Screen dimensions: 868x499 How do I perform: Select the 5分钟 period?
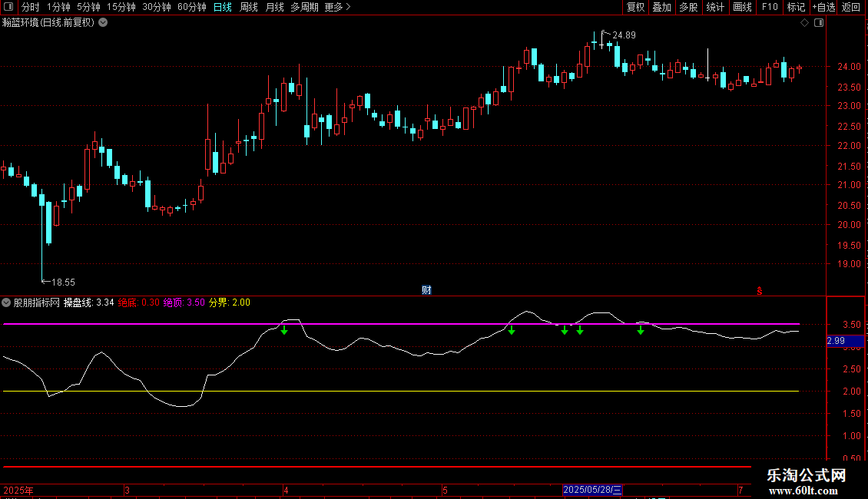point(88,7)
